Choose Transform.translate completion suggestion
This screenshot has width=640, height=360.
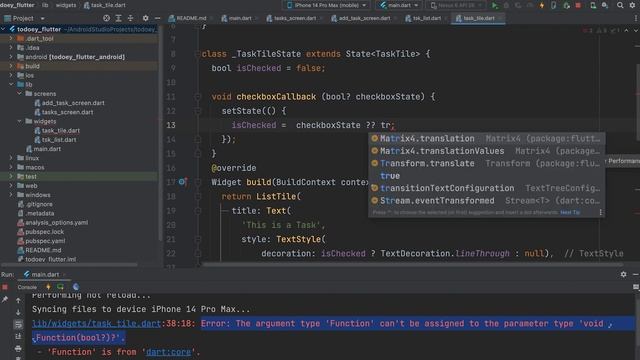pyautogui.click(x=486, y=164)
